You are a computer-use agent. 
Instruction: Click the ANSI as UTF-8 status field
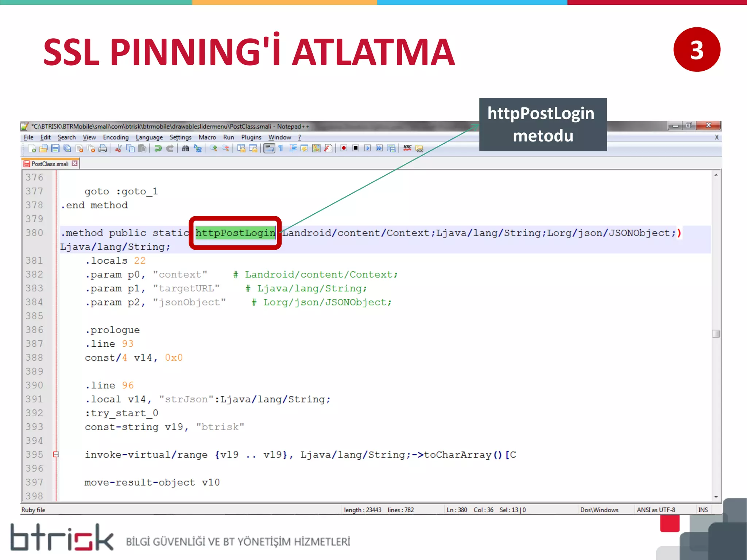pos(656,510)
